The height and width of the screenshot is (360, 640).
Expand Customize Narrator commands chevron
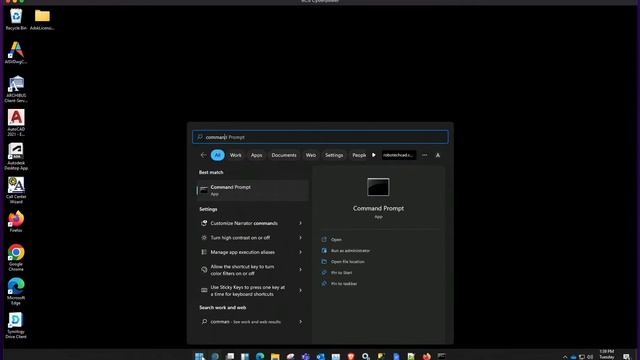click(300, 223)
